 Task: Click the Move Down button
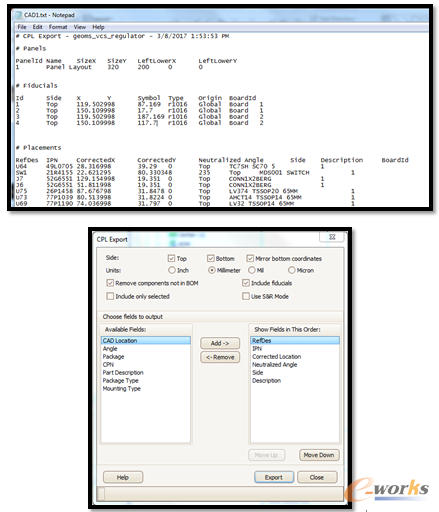click(319, 455)
